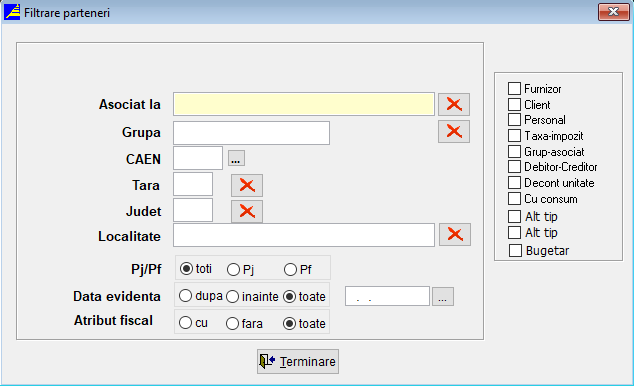Open CAEN code lookup ellipsis button
This screenshot has width=634, height=386.
(236, 158)
